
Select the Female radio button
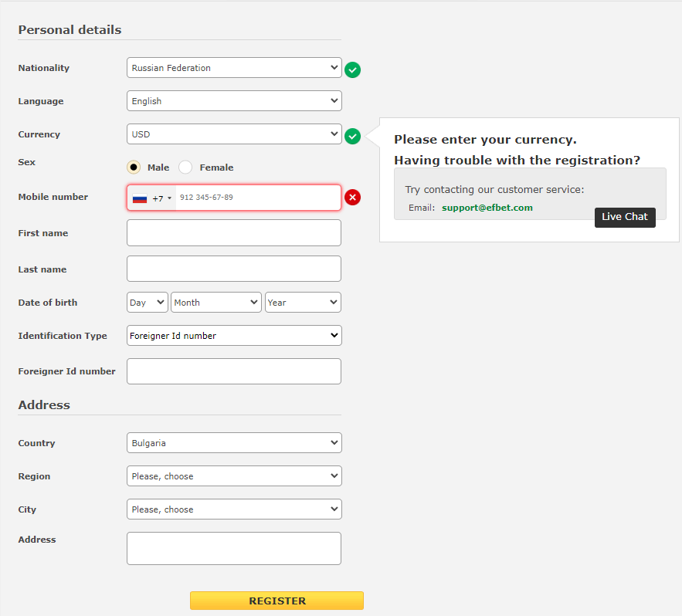click(x=185, y=168)
